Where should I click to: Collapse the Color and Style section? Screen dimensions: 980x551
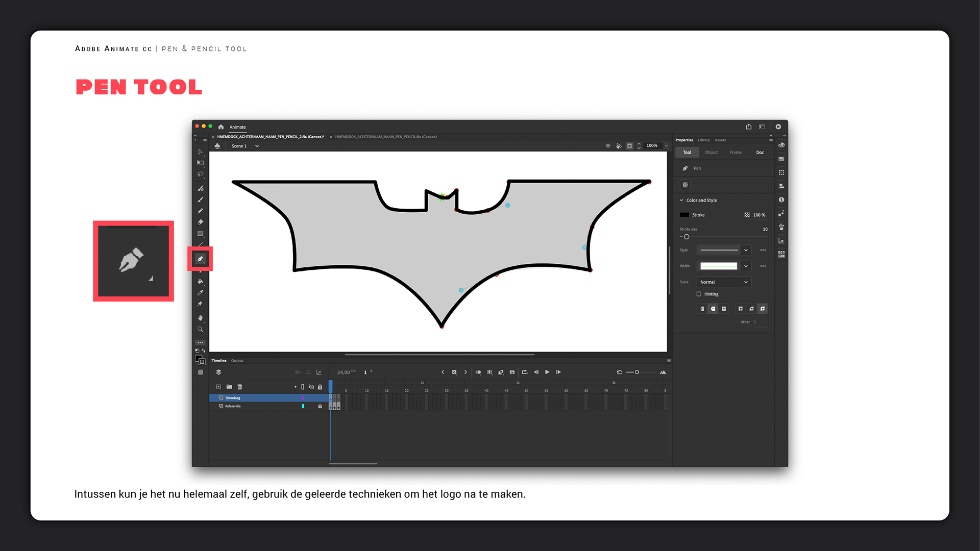pyautogui.click(x=681, y=201)
